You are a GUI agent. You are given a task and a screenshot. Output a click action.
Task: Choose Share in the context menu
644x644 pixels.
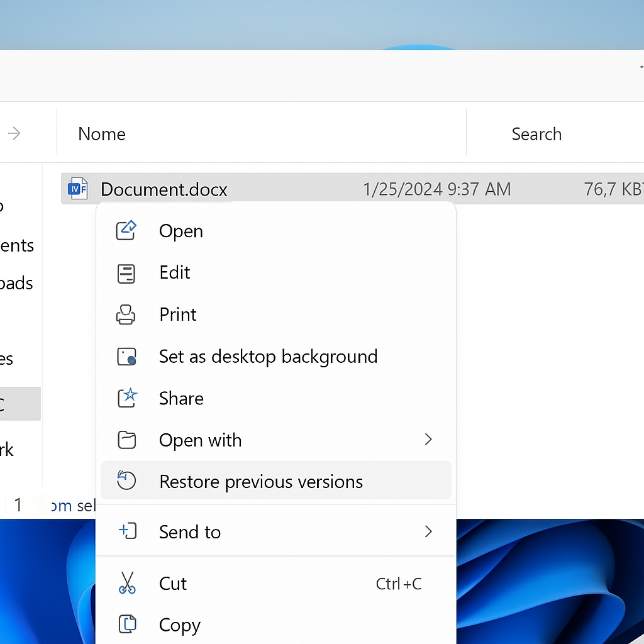276,398
